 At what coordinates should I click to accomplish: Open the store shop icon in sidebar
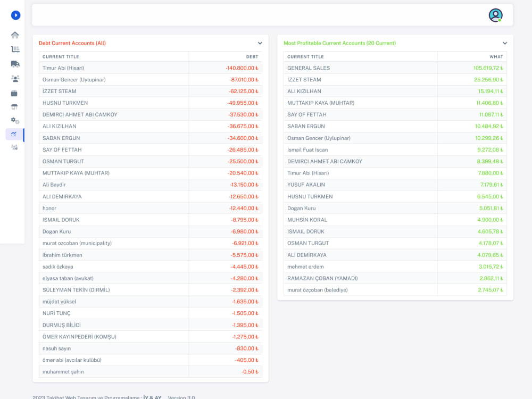coord(14,107)
